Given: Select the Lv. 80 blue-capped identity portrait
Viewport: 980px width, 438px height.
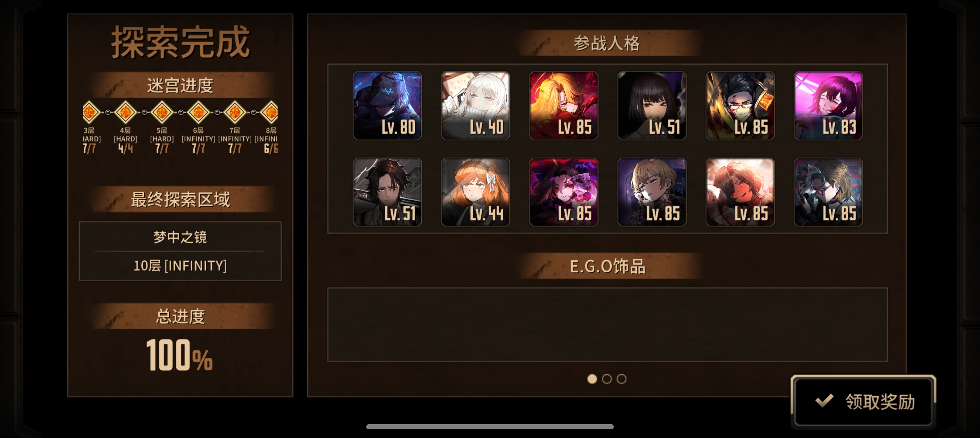Looking at the screenshot, I should (387, 106).
